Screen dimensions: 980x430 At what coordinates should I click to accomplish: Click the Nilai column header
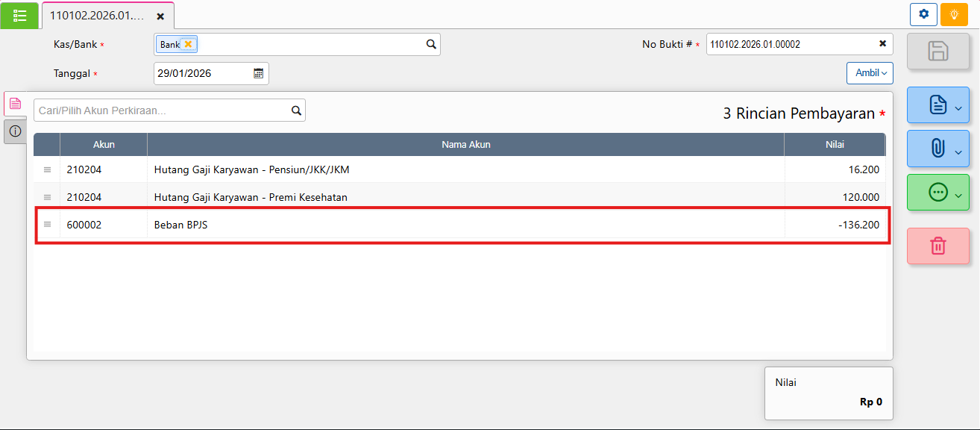point(835,145)
